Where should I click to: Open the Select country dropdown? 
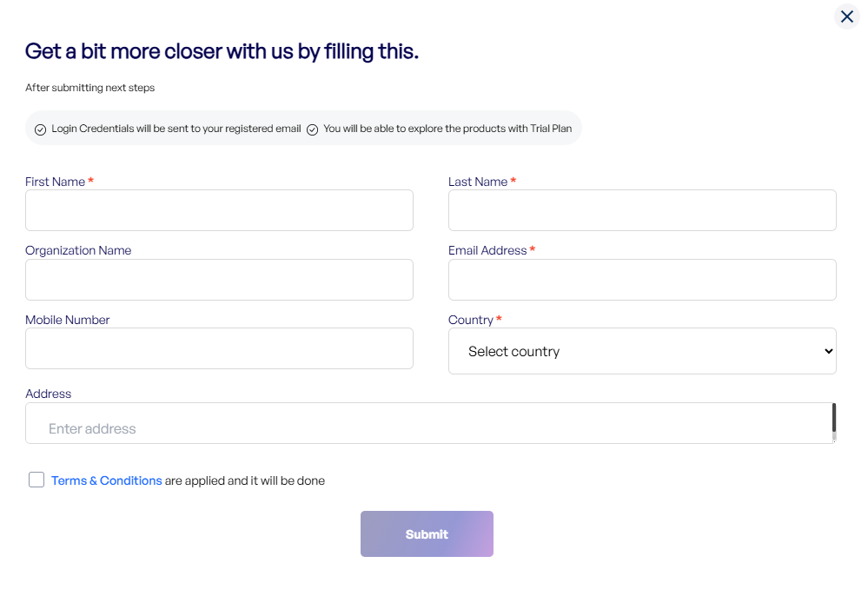642,351
